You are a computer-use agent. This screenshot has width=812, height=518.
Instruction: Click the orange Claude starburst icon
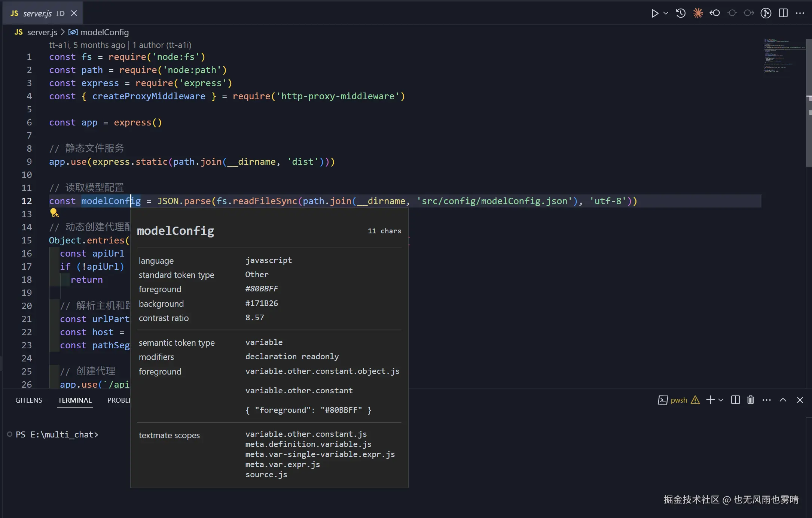(x=697, y=13)
